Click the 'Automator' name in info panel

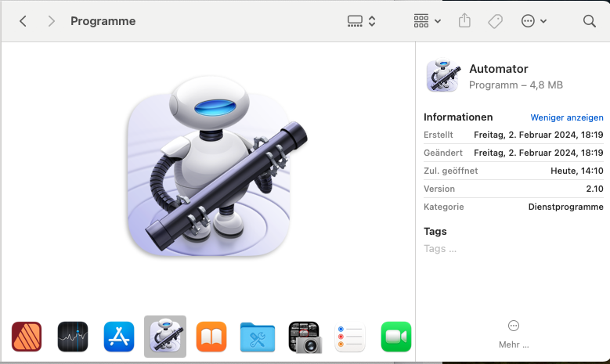498,69
